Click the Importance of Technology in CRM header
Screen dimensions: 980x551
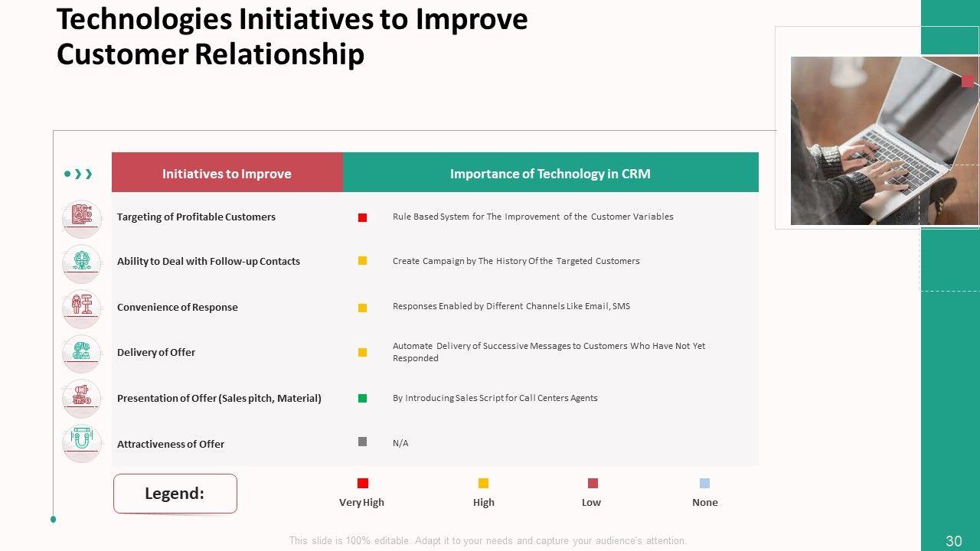(550, 172)
